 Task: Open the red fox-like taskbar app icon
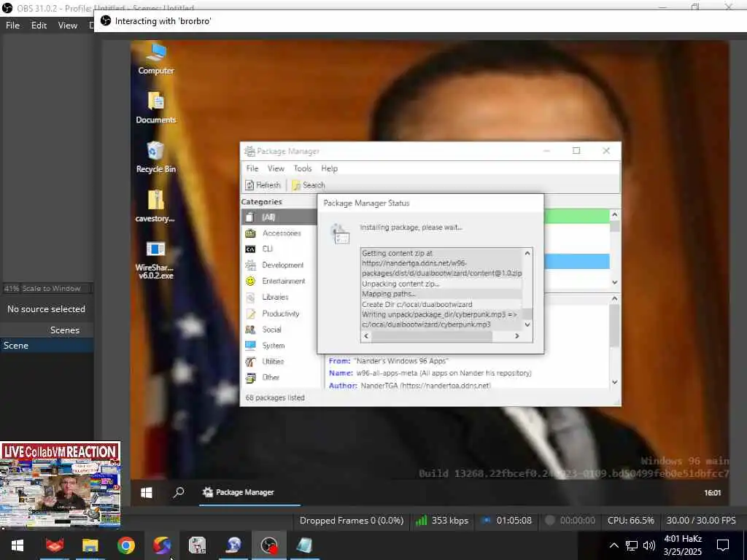pos(54,545)
